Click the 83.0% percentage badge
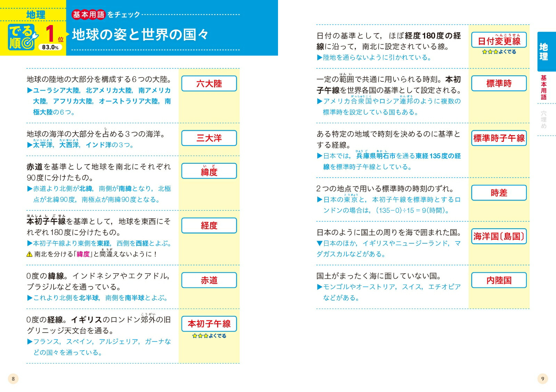 pyautogui.click(x=50, y=47)
